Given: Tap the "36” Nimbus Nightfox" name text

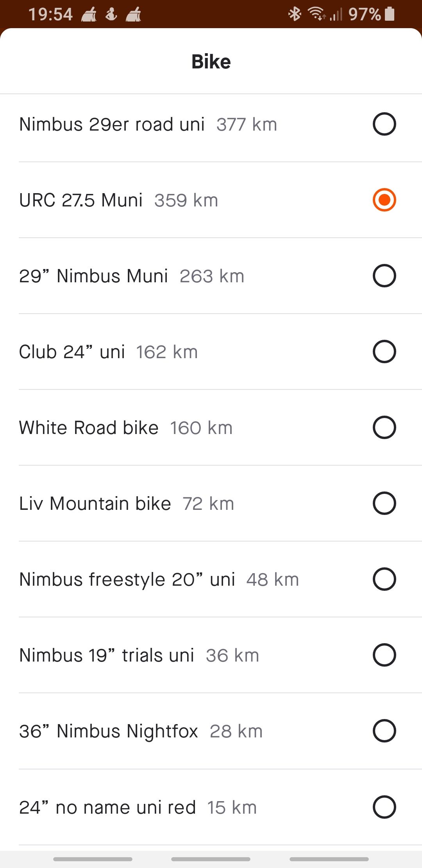Looking at the screenshot, I should click(109, 731).
